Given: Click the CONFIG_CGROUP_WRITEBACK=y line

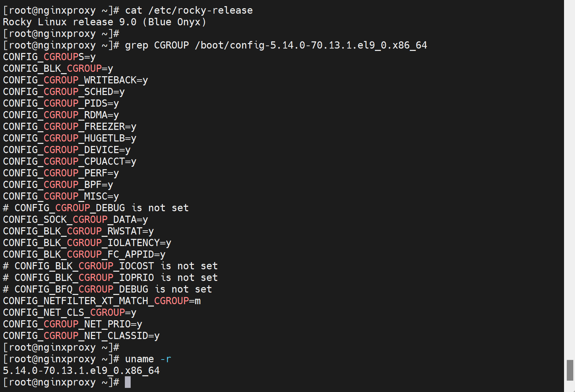Looking at the screenshot, I should click(75, 80).
